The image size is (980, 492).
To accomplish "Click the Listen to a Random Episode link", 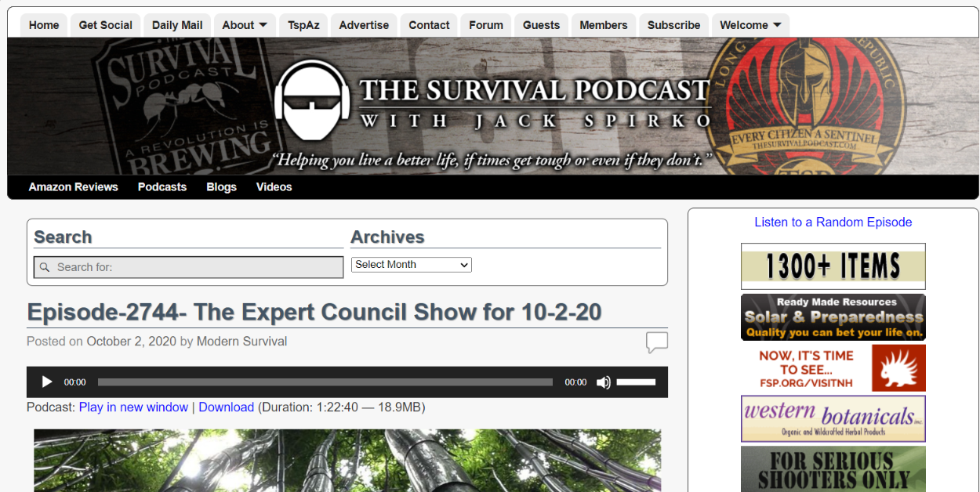I will tap(833, 222).
